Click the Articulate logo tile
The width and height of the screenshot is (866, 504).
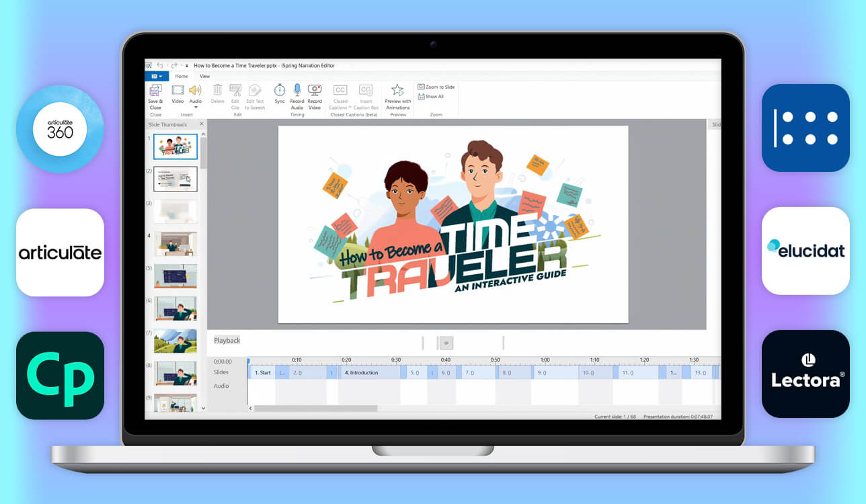60,252
